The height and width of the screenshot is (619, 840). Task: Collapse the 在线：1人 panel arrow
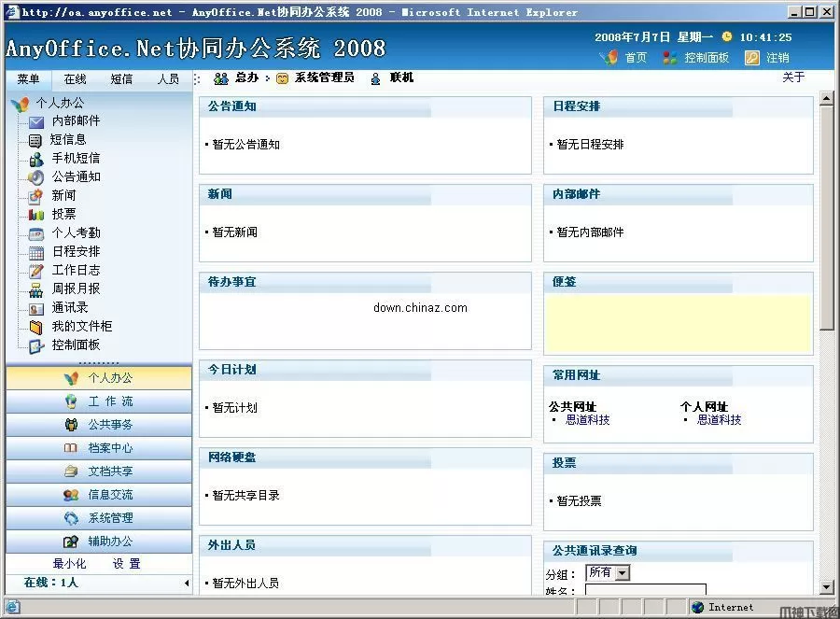pyautogui.click(x=185, y=583)
